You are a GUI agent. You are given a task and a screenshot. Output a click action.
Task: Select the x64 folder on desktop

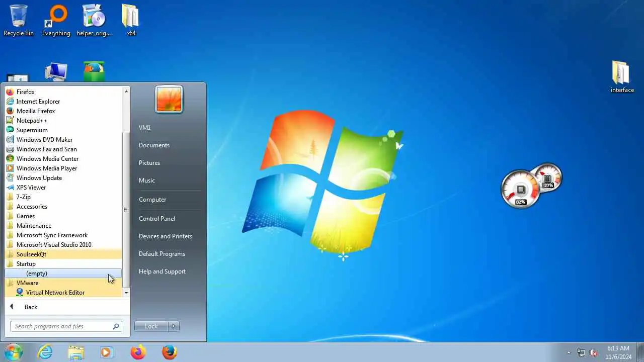(x=131, y=20)
